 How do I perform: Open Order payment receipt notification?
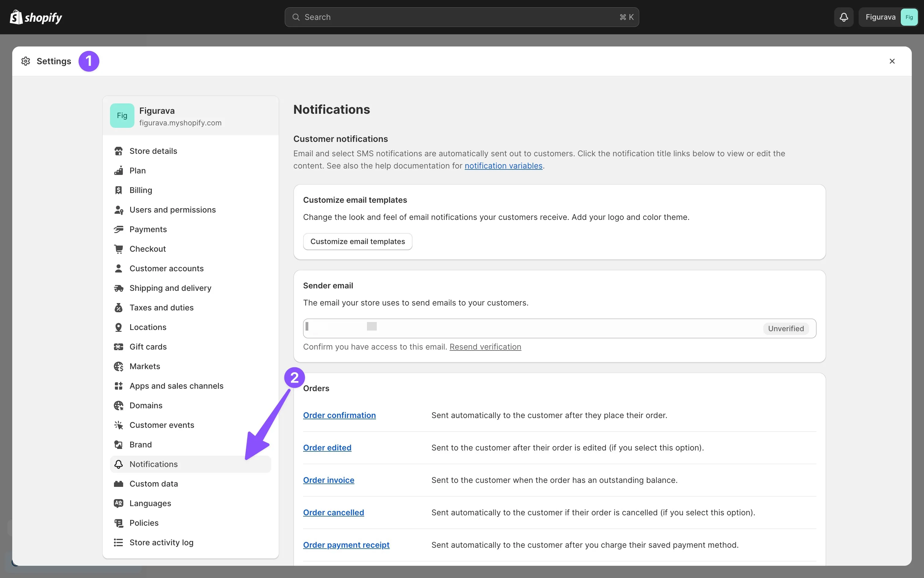coord(346,545)
